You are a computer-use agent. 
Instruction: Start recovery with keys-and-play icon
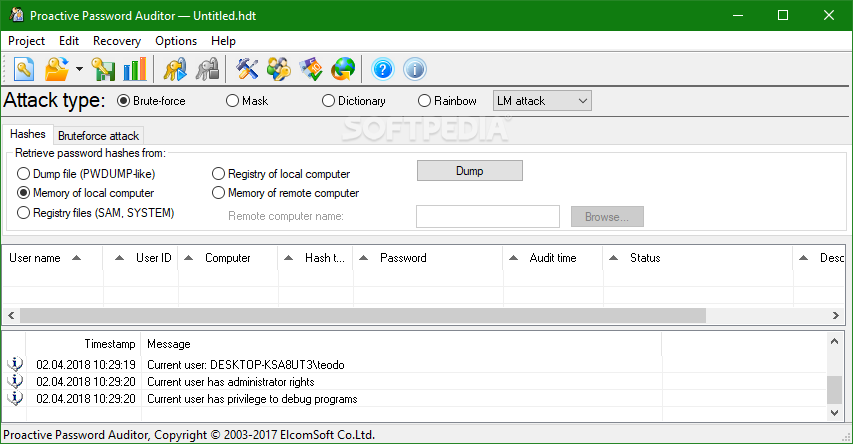click(175, 70)
